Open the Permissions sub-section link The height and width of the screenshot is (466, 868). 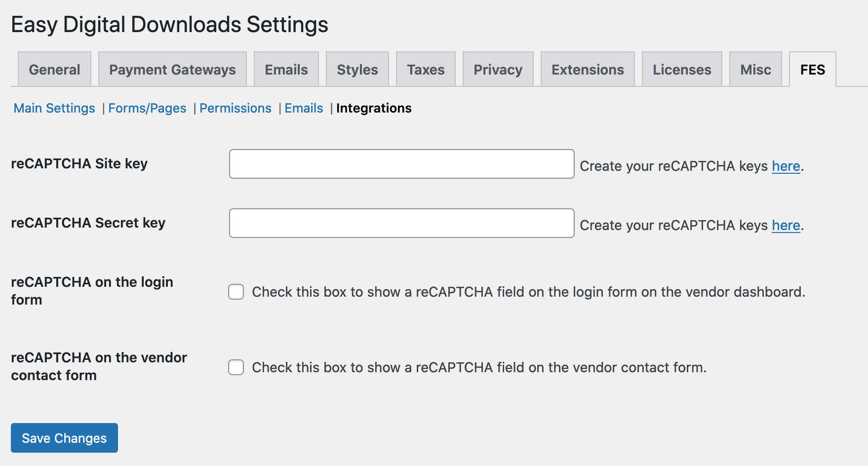click(x=235, y=108)
